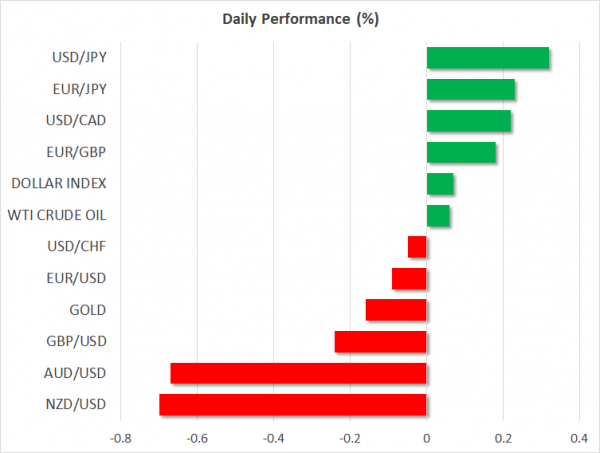Click the USD/CAD green bar
Viewport: 600px width, 453px height.
point(469,121)
